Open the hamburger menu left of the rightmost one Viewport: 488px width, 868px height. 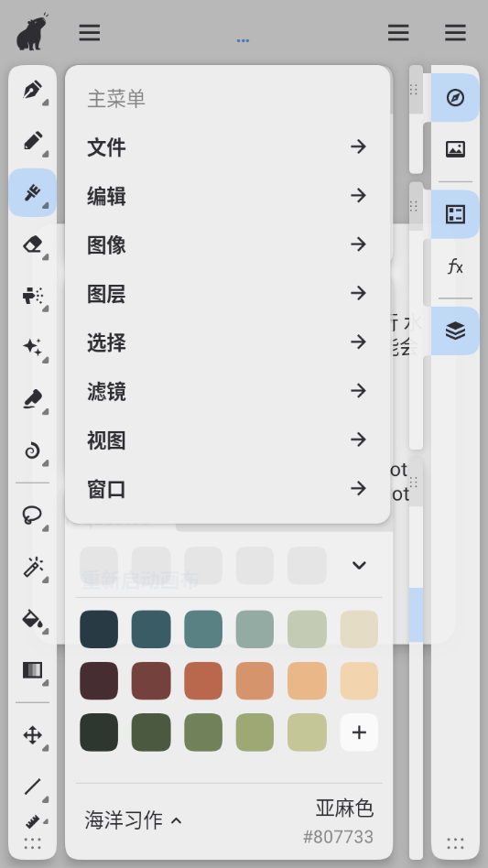397,32
